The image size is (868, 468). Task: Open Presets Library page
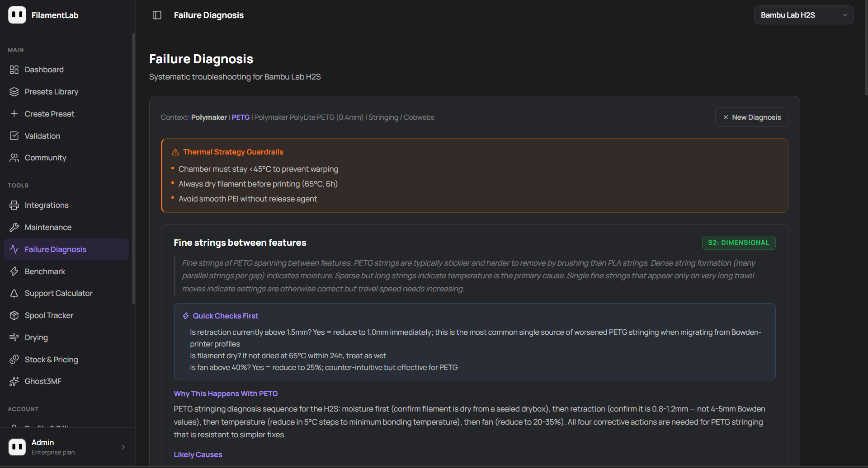(x=66, y=92)
